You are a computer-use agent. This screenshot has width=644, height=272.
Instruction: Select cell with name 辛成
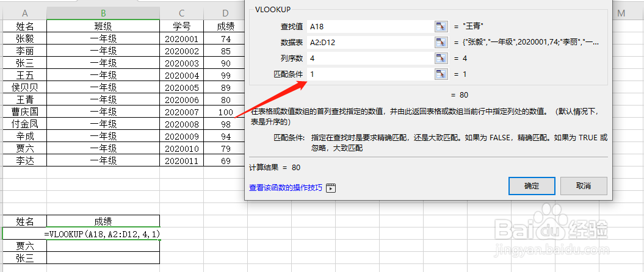(x=24, y=136)
